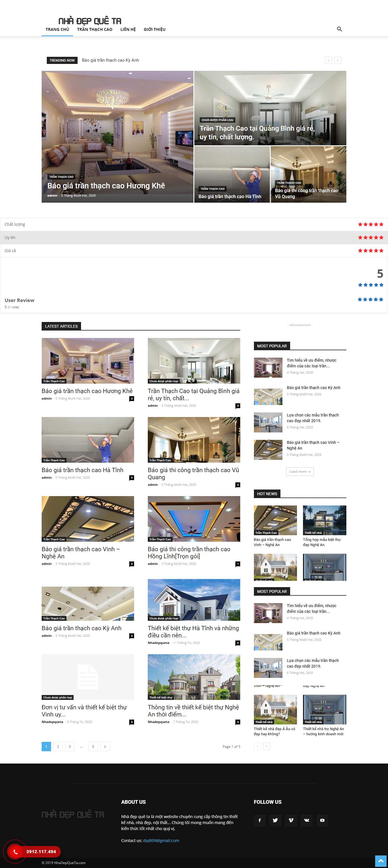Click the dqdt09@gmail.com contact link
Viewport: 388px width, 868px height.
tap(161, 840)
